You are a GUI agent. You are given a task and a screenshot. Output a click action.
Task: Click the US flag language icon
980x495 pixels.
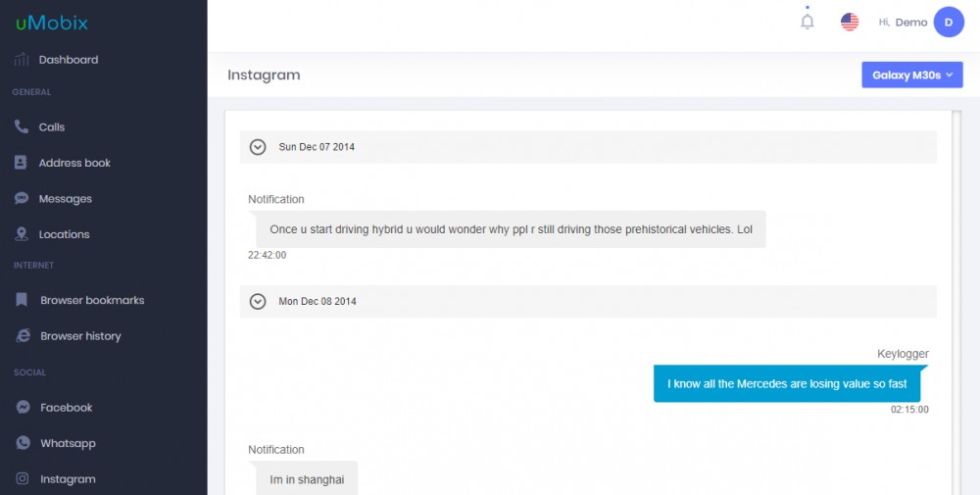(x=850, y=22)
